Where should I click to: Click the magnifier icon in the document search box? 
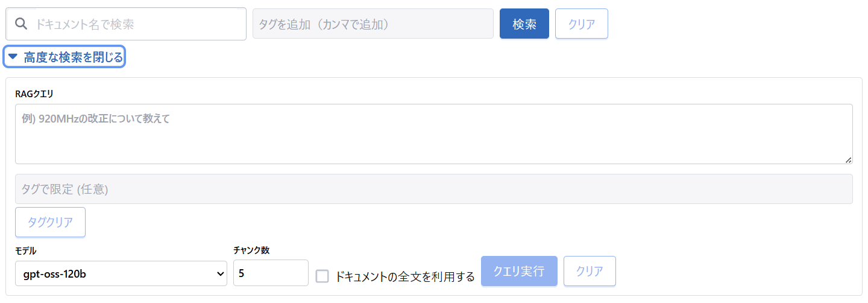[x=21, y=24]
